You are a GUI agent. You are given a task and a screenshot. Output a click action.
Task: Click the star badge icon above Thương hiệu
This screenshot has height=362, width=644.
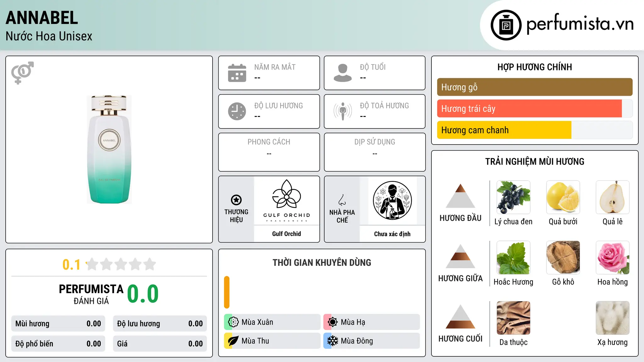coord(236,200)
